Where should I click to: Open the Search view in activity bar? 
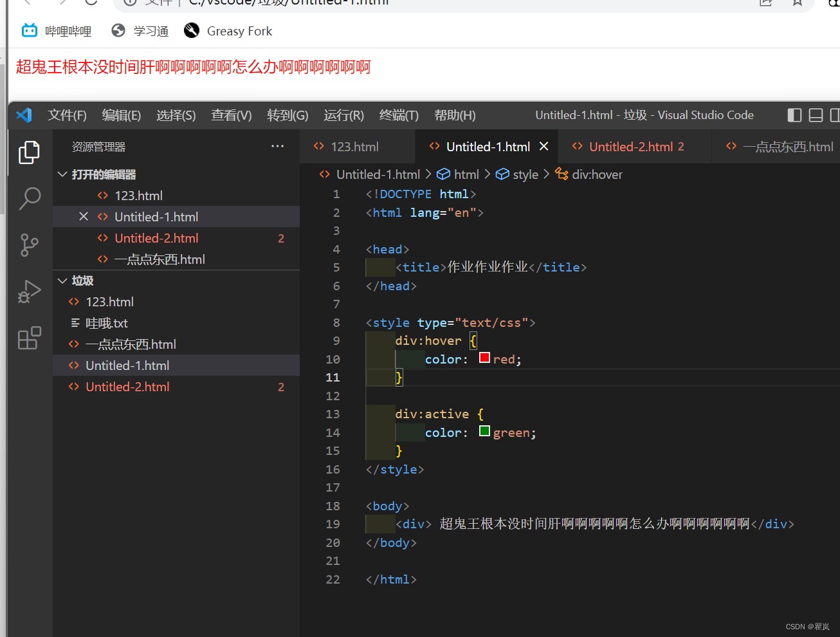(30, 199)
